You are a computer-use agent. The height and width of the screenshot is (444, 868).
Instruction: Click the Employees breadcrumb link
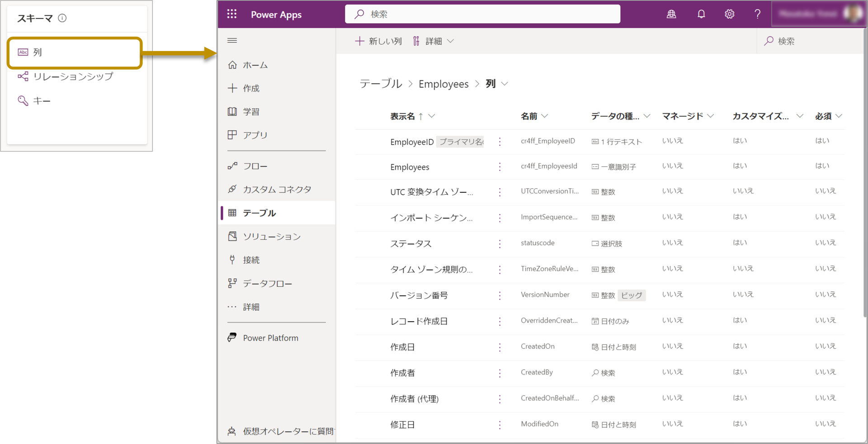pos(443,84)
